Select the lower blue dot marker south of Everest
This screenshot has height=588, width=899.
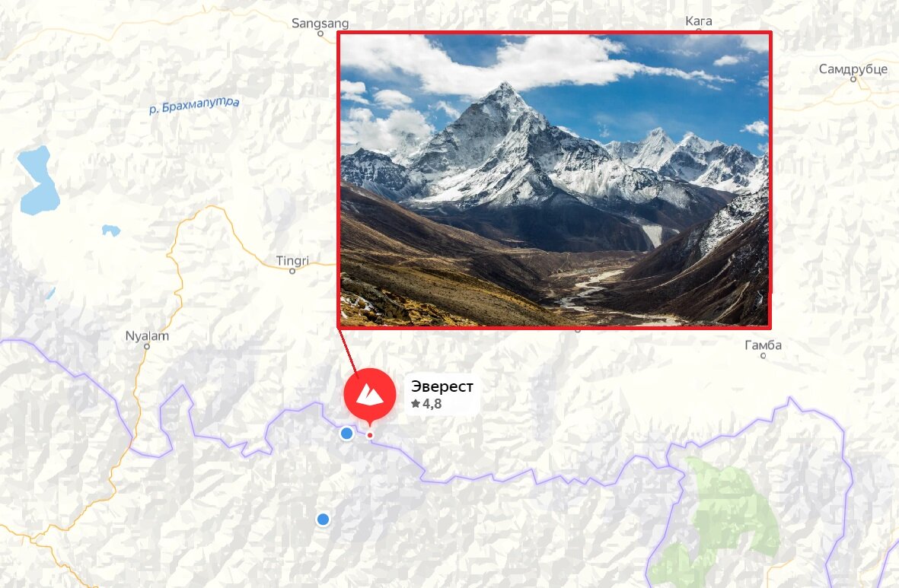tap(323, 520)
